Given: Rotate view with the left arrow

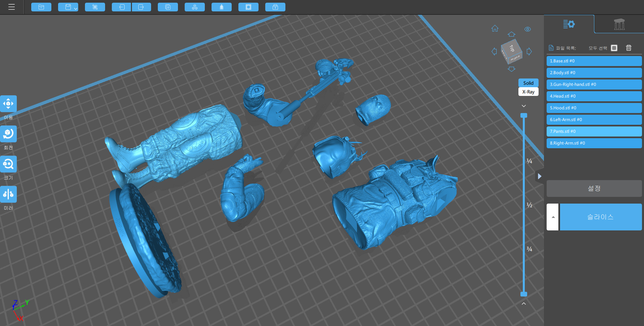Looking at the screenshot, I should tap(494, 51).
